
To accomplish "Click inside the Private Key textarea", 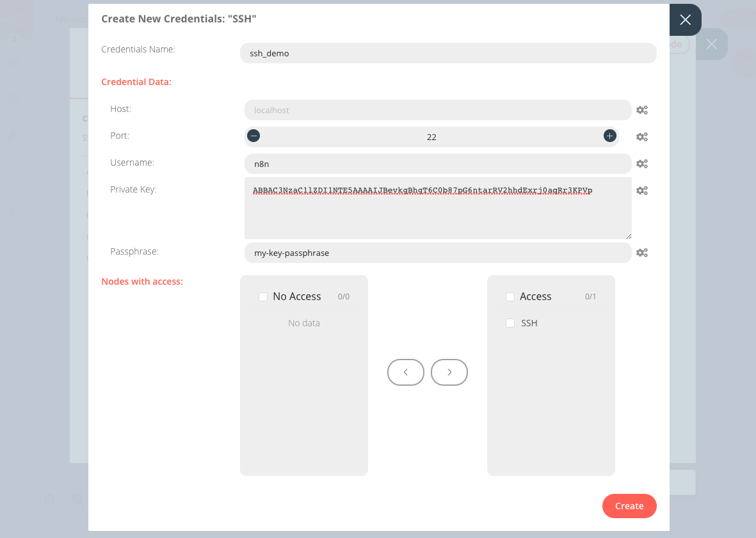I will [x=437, y=208].
